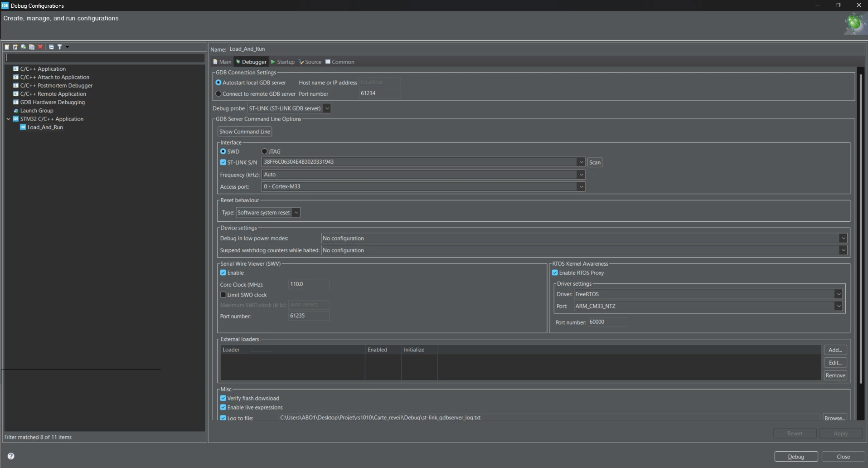The height and width of the screenshot is (468, 868).
Task: Select the JTAG interface radio button
Action: click(x=264, y=151)
